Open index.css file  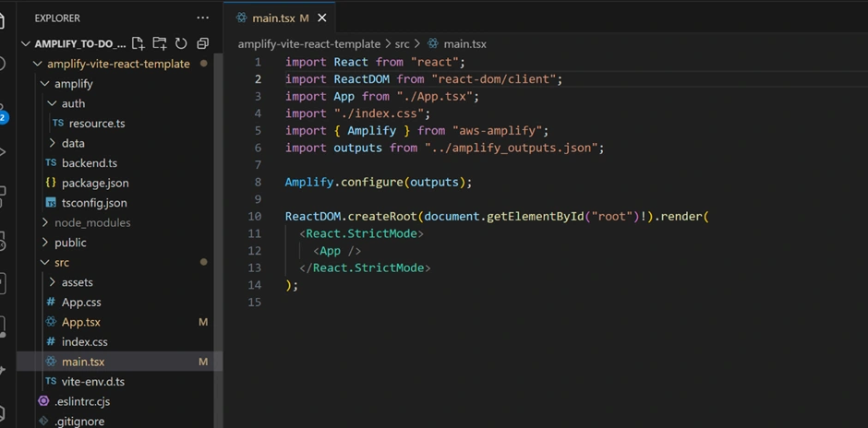85,341
